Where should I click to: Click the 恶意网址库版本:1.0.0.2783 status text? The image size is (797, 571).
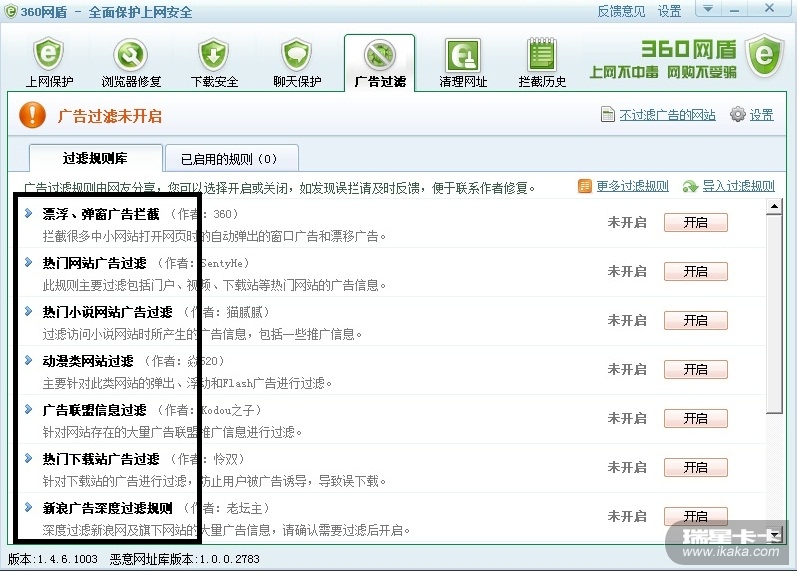point(185,559)
